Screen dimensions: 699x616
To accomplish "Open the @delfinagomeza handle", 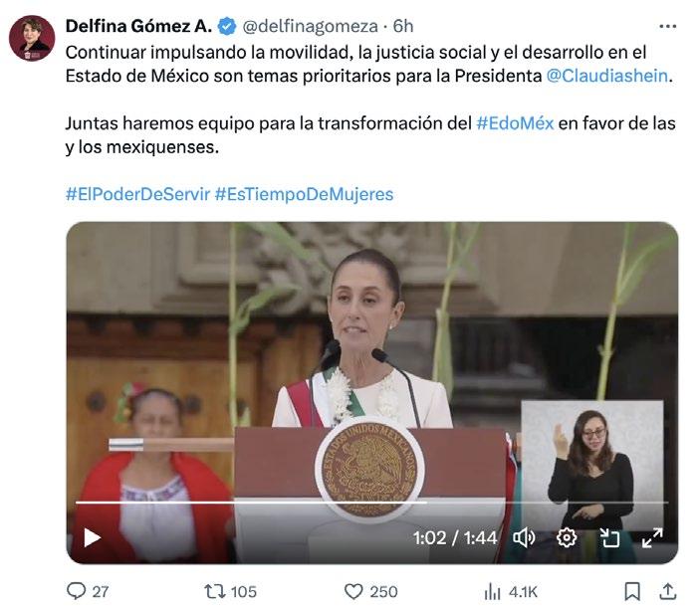I will tap(311, 26).
